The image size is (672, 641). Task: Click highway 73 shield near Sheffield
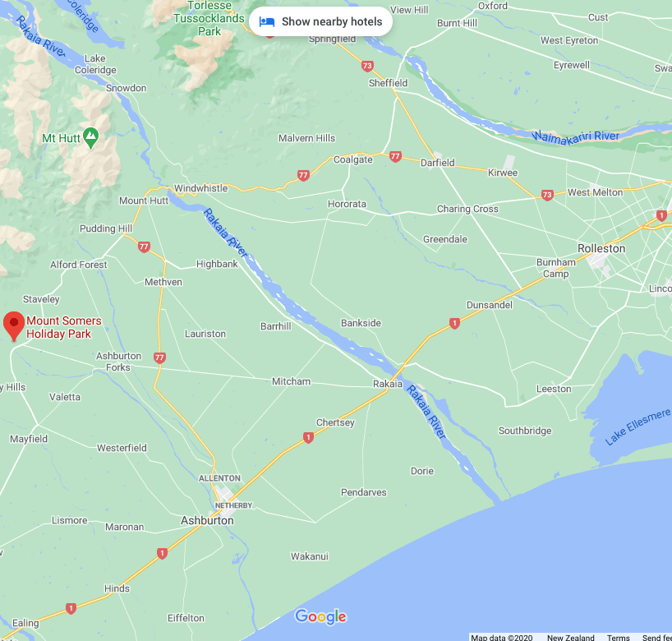367,66
